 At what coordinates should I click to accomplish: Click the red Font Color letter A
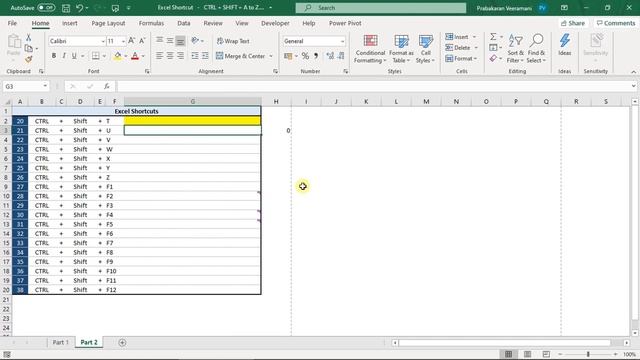(135, 56)
